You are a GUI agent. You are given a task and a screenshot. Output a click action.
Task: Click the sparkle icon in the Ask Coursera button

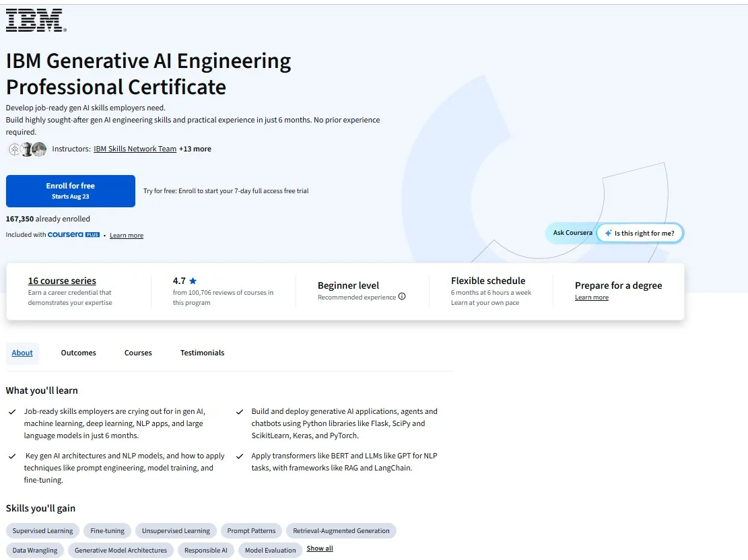tap(608, 234)
